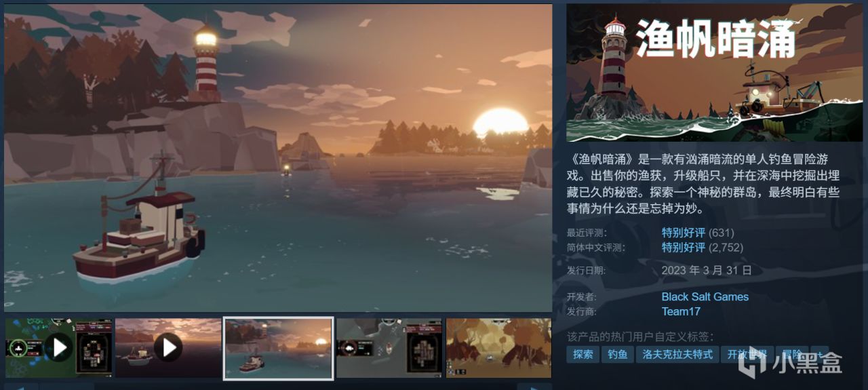Open the fourth cargo inventory screenshot thumbnail

[389, 348]
